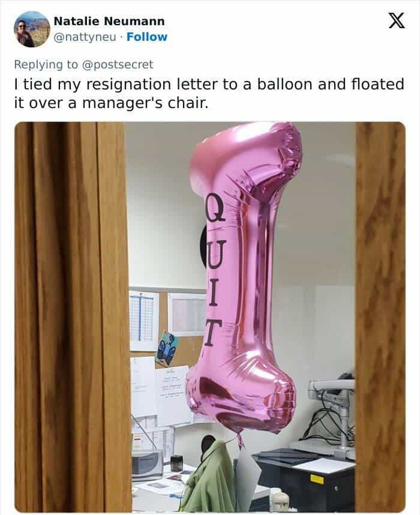Click the Natalie Neumann display name
The image size is (420, 515).
click(109, 21)
